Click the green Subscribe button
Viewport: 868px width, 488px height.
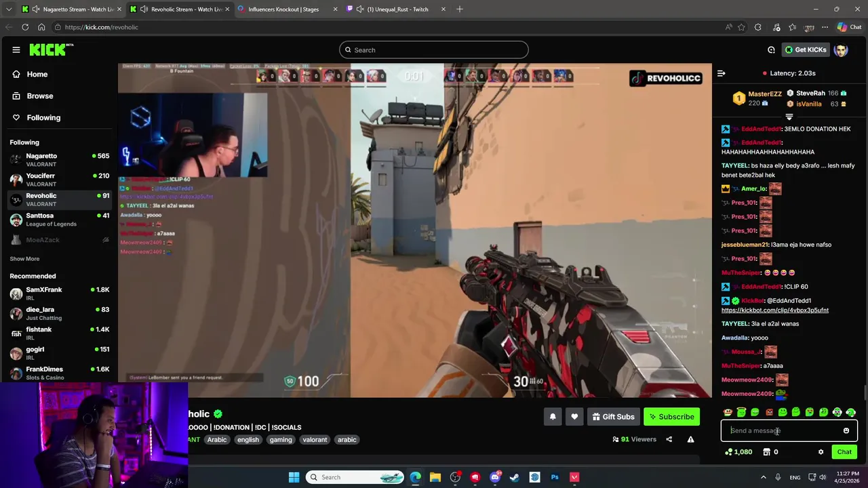671,417
